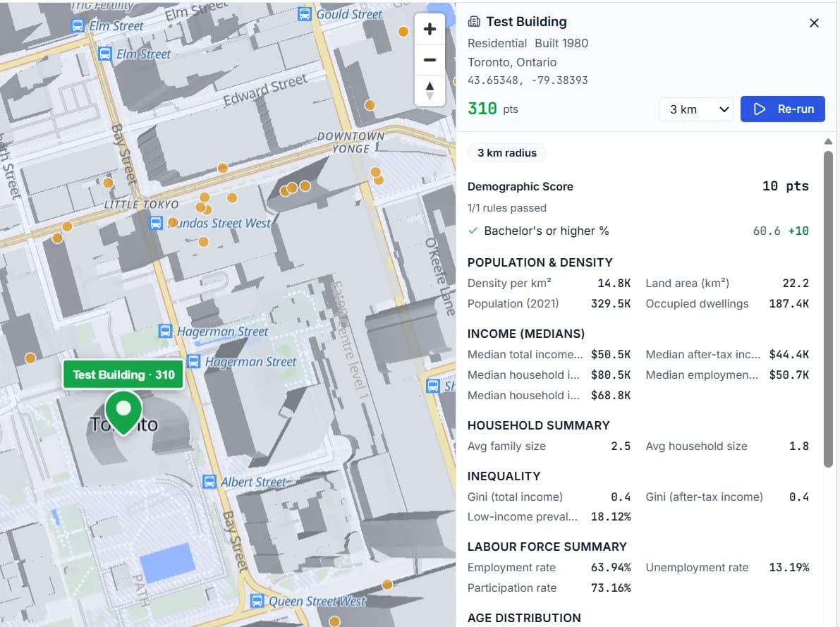Click the building icon beside Test Building title
The width and height of the screenshot is (840, 627).
pyautogui.click(x=473, y=21)
